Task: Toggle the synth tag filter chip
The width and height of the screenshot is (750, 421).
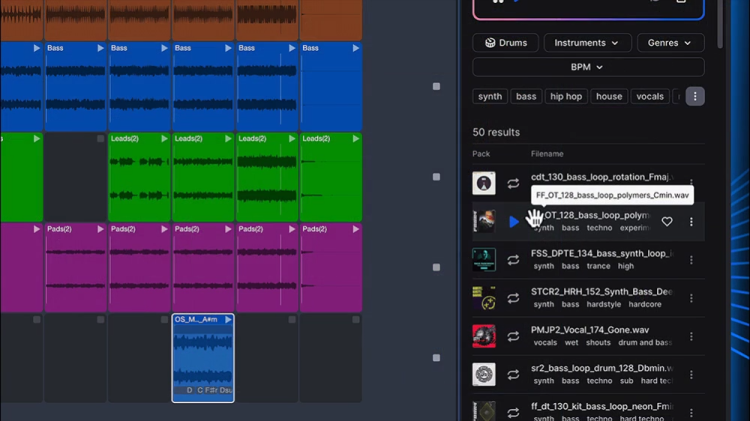Action: pos(490,97)
